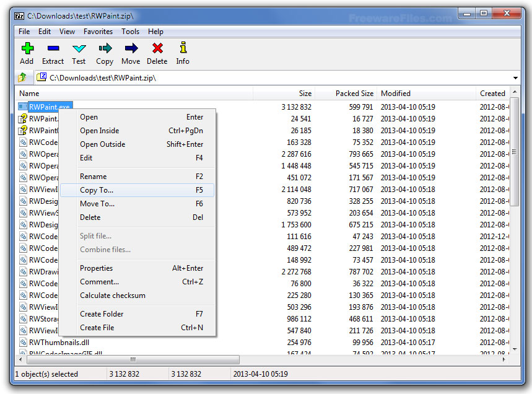532x394 pixels.
Task: Go up one folder level
Action: (22, 77)
